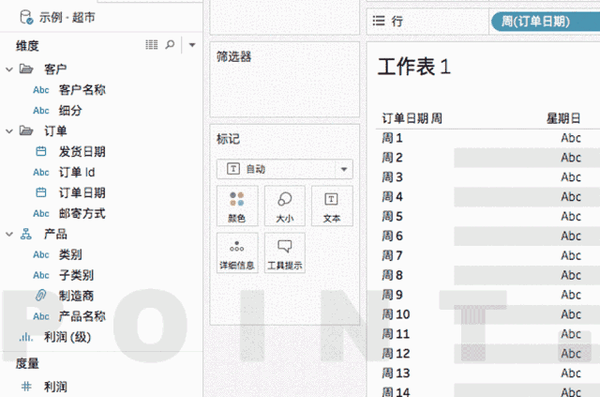
Task: Click the Abc cell in the 周 6 row
Action: tap(571, 236)
